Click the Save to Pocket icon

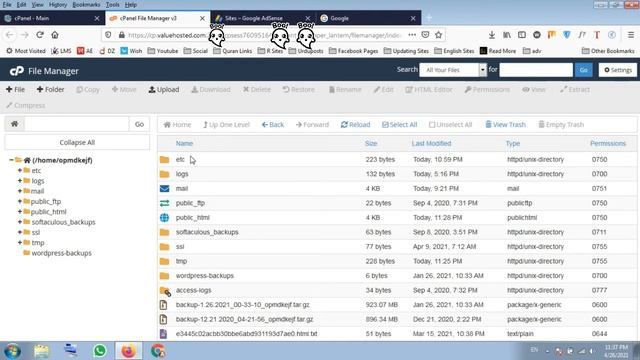tap(425, 35)
